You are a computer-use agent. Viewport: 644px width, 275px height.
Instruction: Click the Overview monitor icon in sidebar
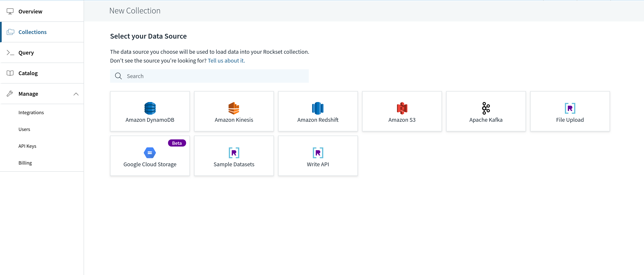pyautogui.click(x=10, y=11)
